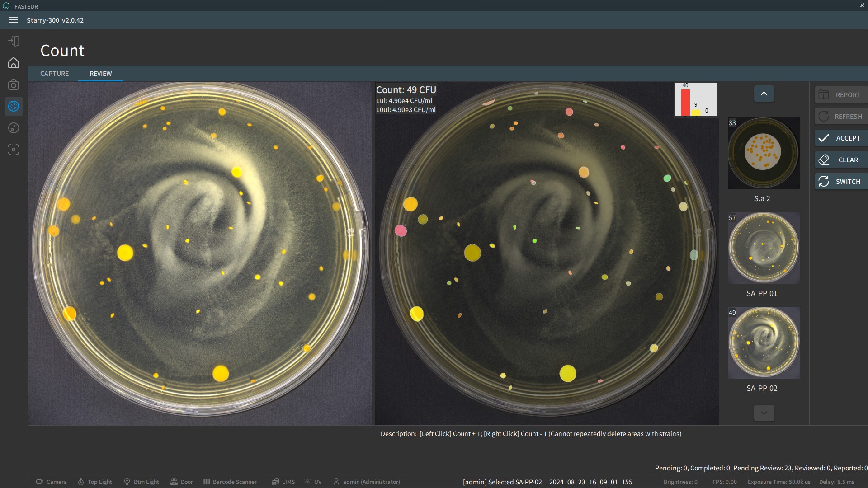Screen dimensions: 868x488
Task: Switch to the CAPTURE tab
Action: click(x=54, y=74)
